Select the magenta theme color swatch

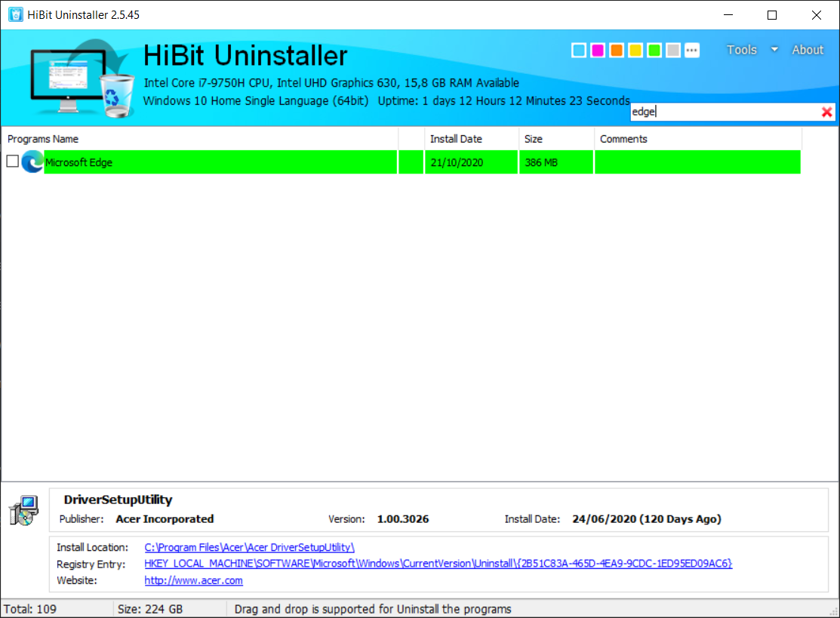point(598,51)
